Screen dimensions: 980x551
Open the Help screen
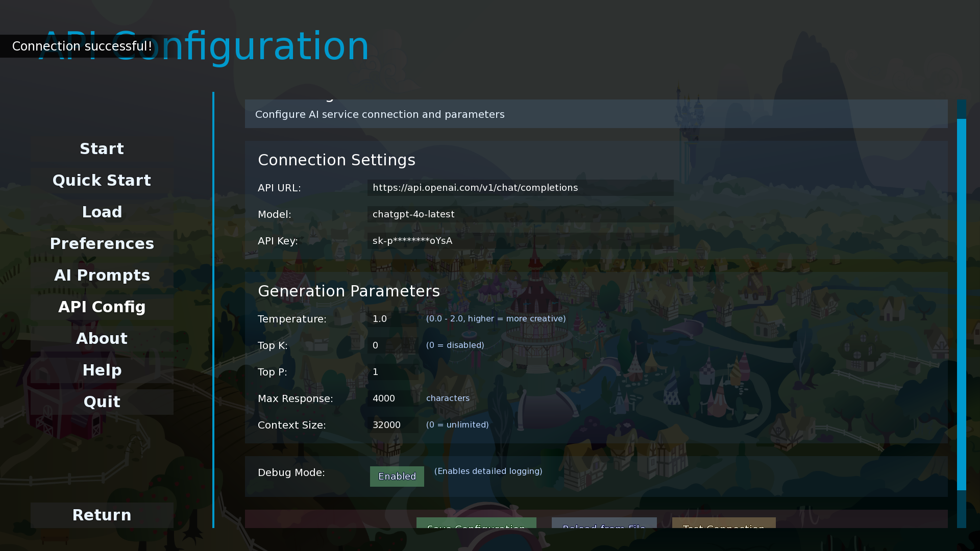pyautogui.click(x=102, y=370)
